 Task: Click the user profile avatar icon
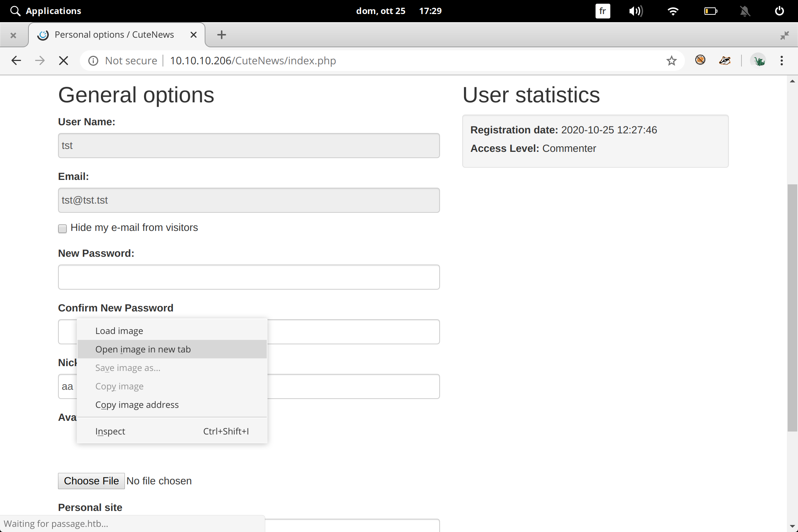click(x=758, y=61)
